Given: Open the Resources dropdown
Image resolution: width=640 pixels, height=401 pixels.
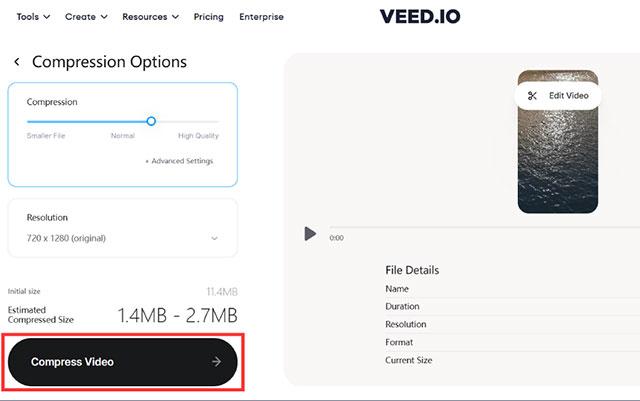Looking at the screenshot, I should click(150, 17).
